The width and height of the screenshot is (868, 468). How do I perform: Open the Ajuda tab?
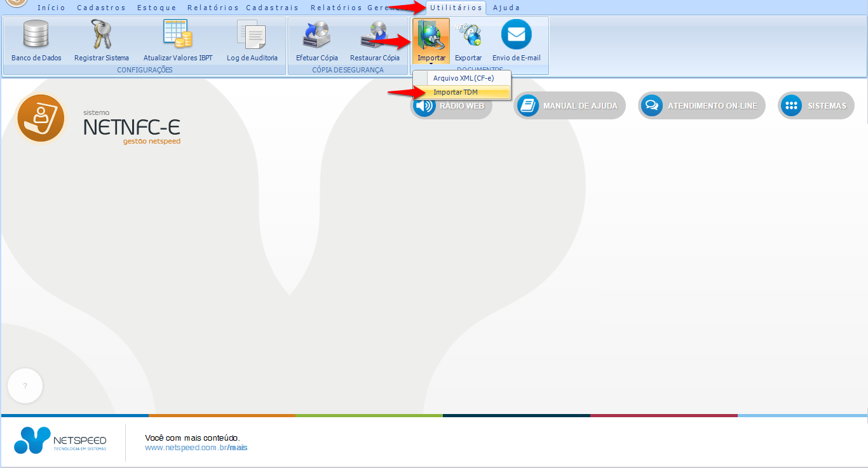[506, 8]
